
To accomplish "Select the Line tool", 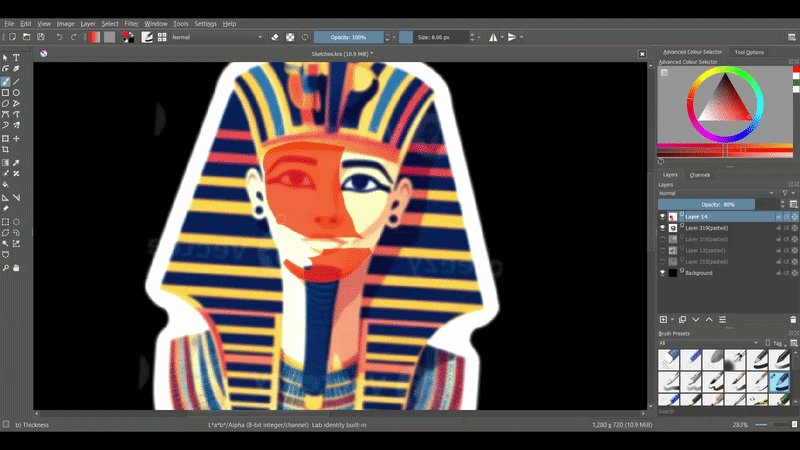I will coord(16,82).
